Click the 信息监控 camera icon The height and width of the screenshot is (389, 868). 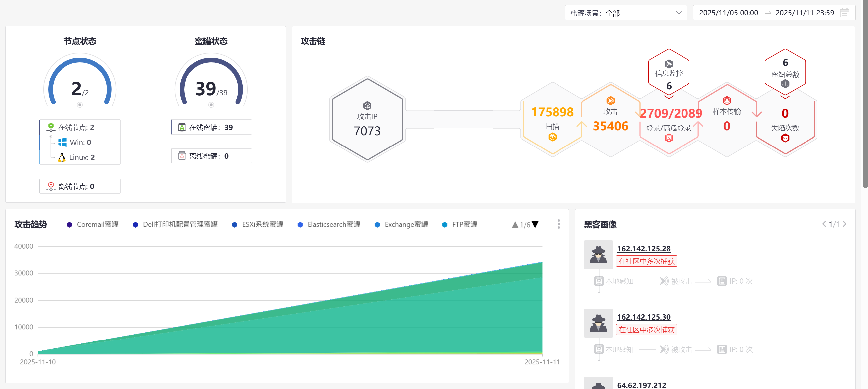point(669,64)
